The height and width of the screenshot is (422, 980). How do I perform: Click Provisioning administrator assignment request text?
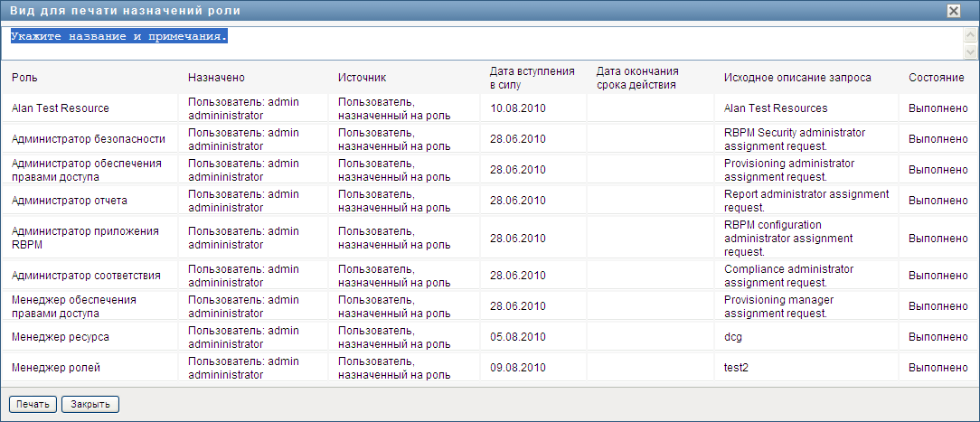(788, 169)
